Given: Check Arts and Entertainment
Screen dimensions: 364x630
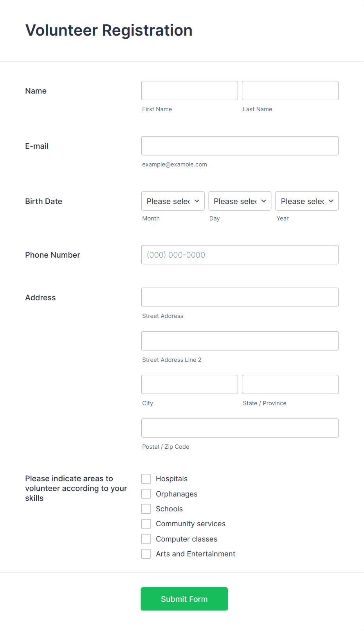Looking at the screenshot, I should (146, 554).
